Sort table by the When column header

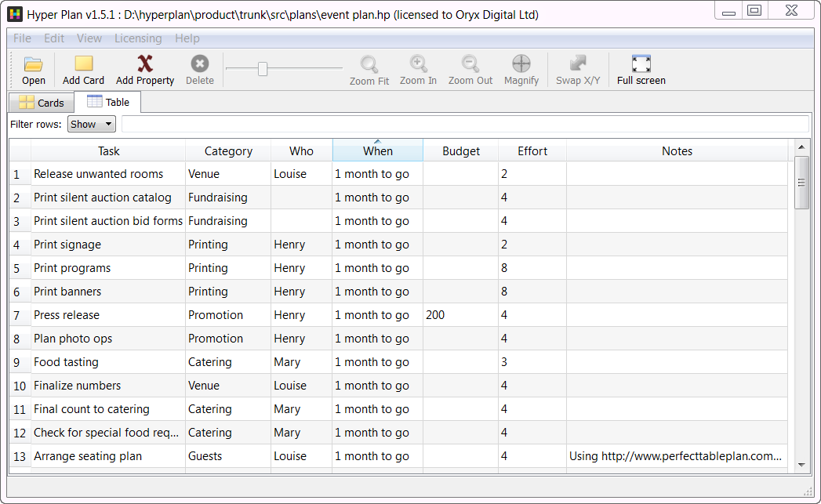[x=377, y=151]
